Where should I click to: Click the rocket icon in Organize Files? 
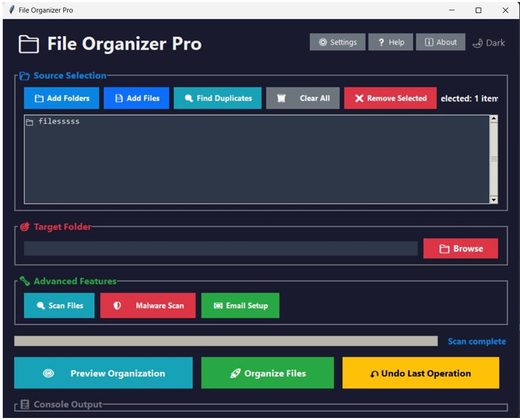click(236, 373)
